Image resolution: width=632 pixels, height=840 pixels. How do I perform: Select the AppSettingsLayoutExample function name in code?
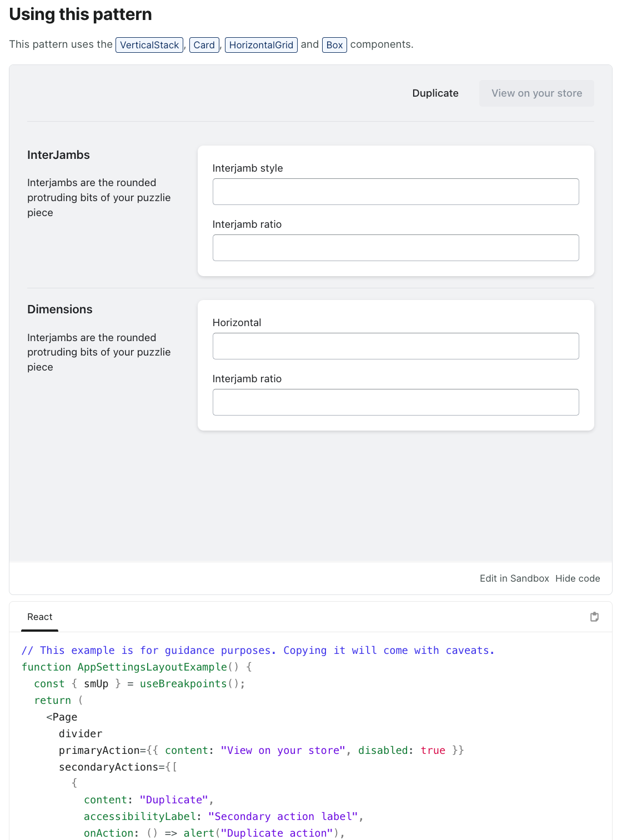click(x=151, y=667)
